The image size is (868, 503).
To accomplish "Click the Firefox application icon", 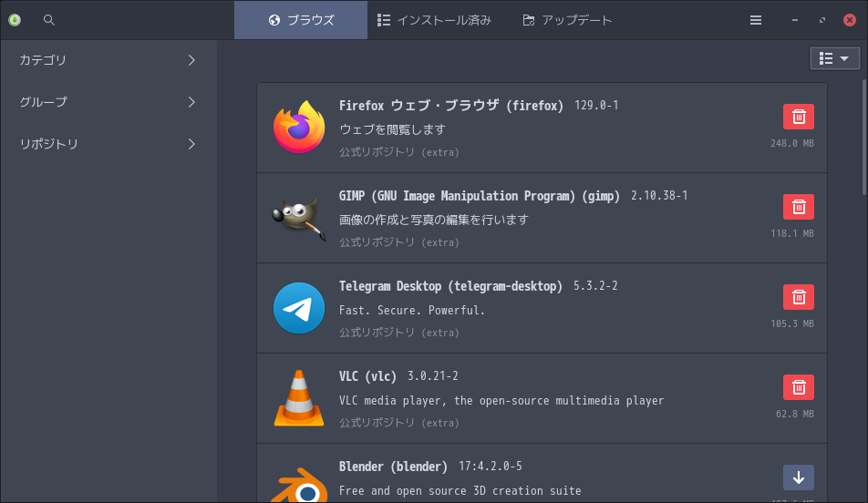I will click(x=299, y=128).
